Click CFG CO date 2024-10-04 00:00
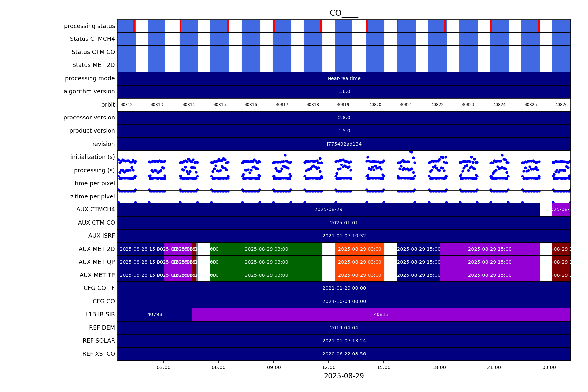The image size is (588, 392). 344,301
